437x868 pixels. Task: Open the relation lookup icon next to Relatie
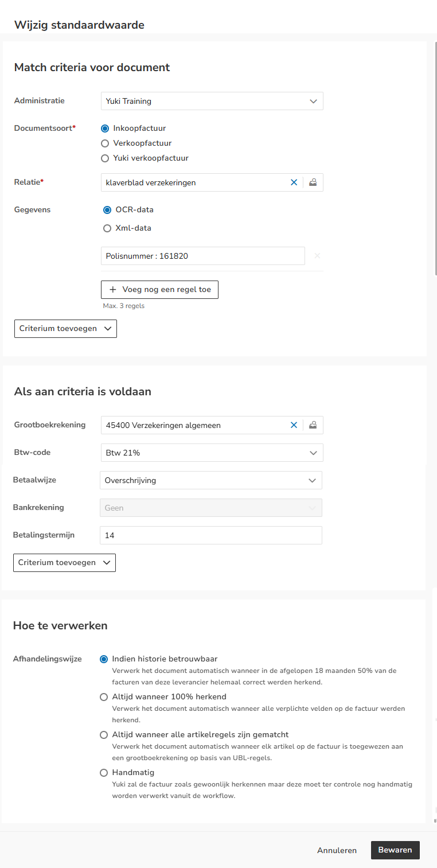pos(313,182)
